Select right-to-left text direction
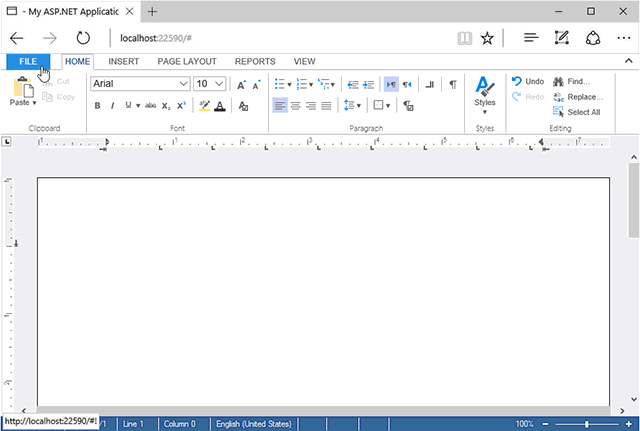640x431 pixels. [x=407, y=84]
